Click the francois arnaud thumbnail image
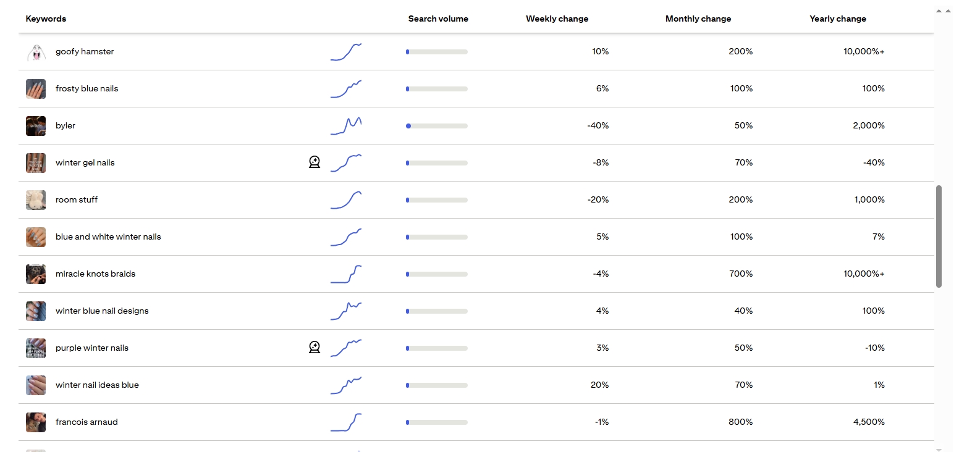The image size is (980, 452). coord(36,422)
